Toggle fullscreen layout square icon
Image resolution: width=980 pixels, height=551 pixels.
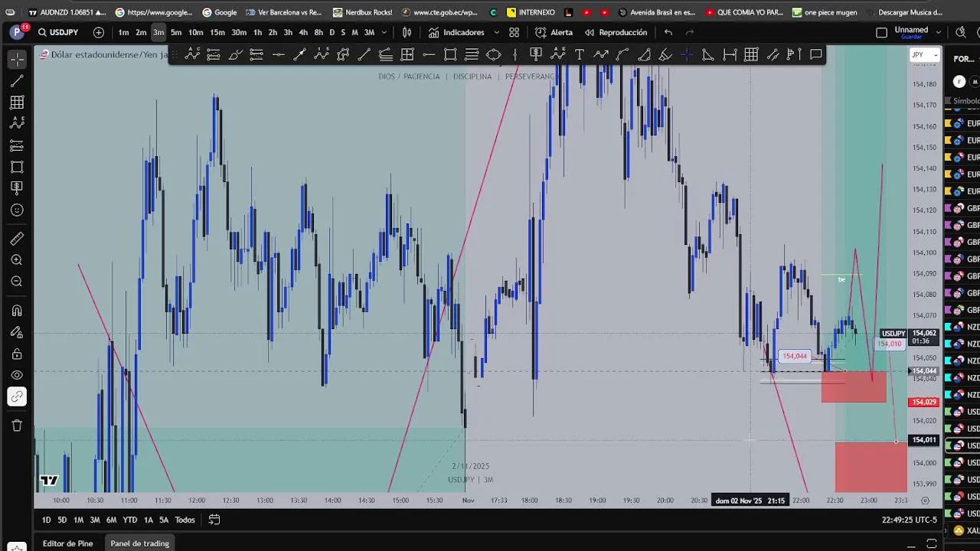[x=881, y=32]
